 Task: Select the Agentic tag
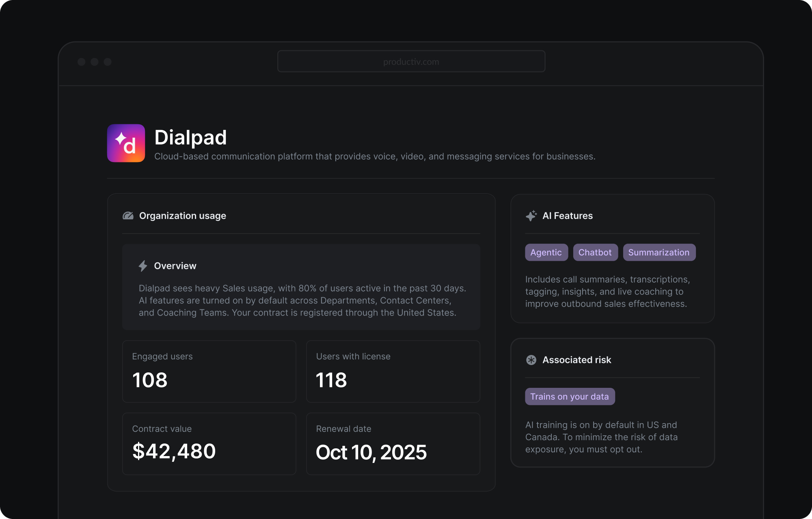pyautogui.click(x=546, y=252)
